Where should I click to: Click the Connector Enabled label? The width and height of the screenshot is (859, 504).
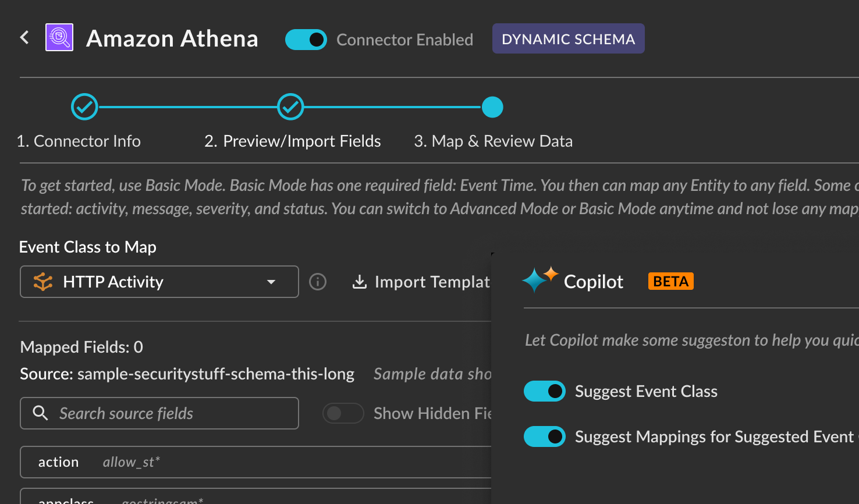[x=405, y=40]
